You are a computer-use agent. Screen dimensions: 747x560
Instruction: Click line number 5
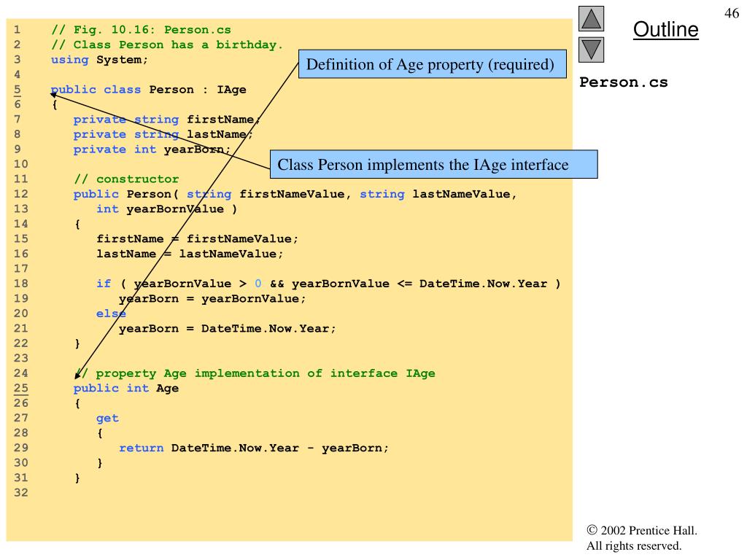18,90
